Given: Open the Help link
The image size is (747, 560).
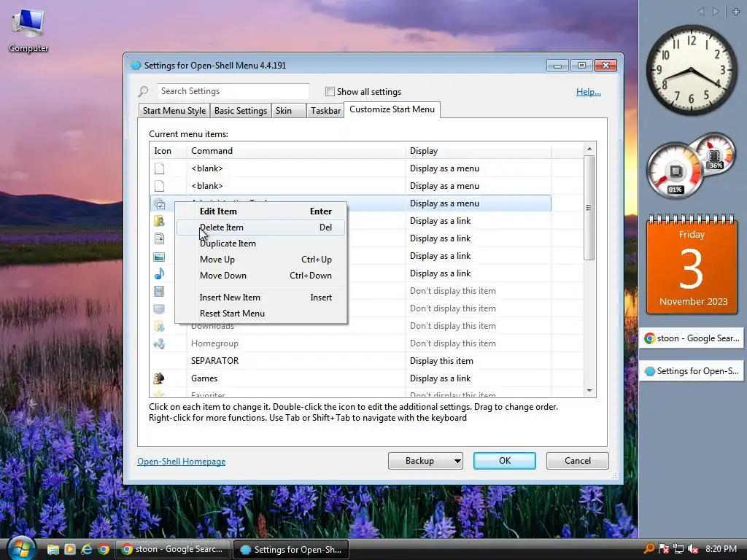Looking at the screenshot, I should tap(589, 92).
